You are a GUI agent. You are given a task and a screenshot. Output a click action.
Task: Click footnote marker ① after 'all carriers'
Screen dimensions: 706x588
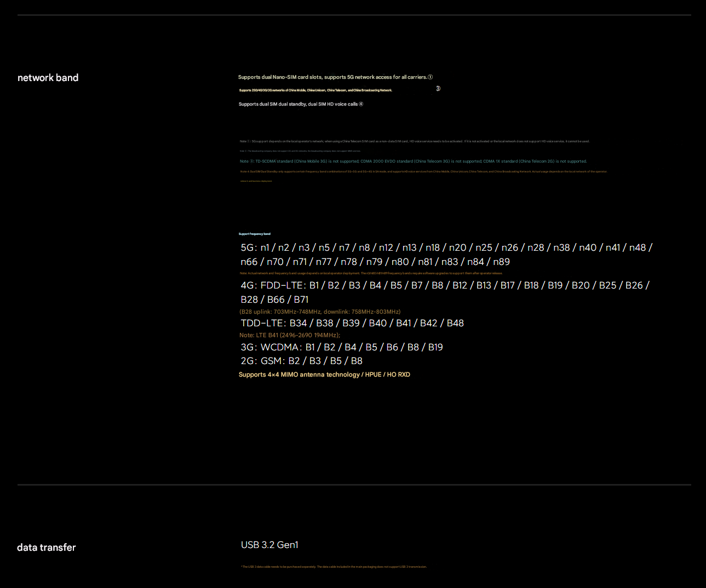pos(430,77)
